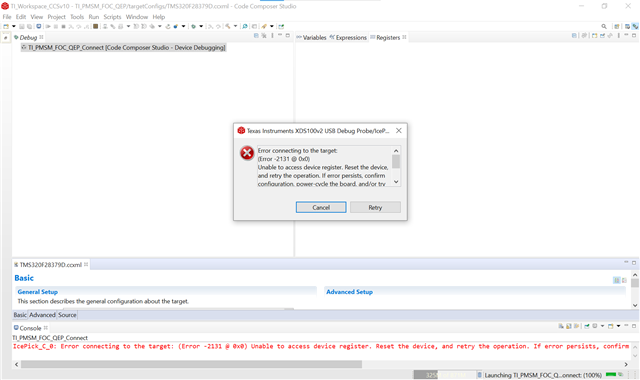Click the console horizontal scrollbar right arrow
640x380 pixels.
[x=626, y=364]
